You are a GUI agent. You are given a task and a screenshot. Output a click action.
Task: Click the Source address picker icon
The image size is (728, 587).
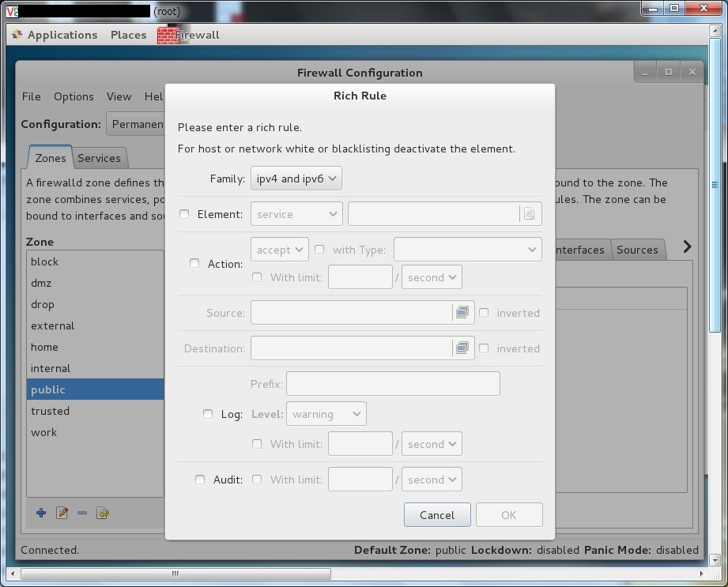coord(462,313)
